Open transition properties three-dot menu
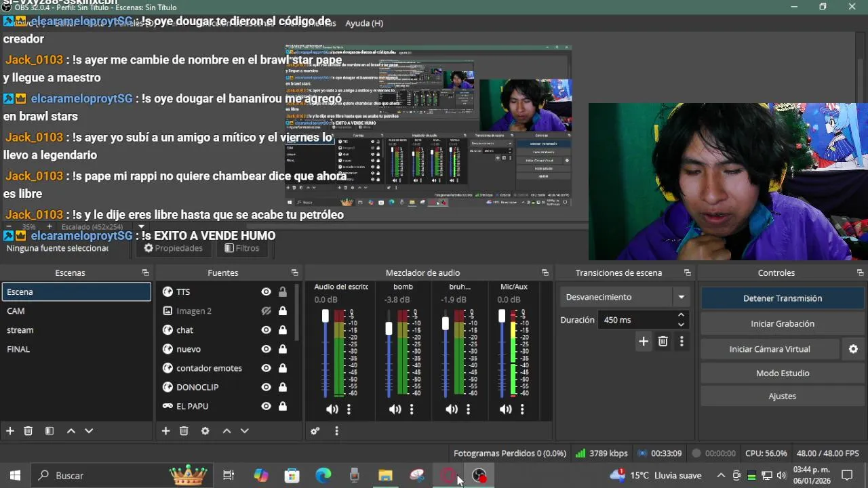The image size is (868, 488). tap(682, 342)
